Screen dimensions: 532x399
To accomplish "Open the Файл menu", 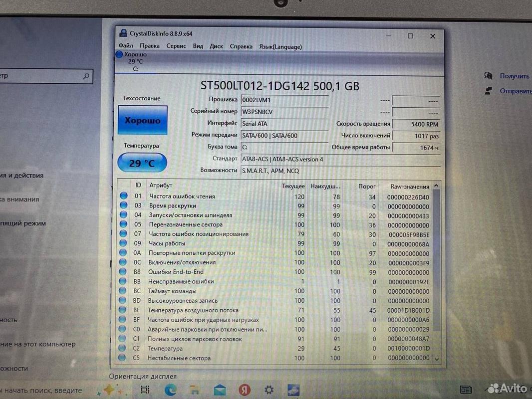I will click(126, 46).
